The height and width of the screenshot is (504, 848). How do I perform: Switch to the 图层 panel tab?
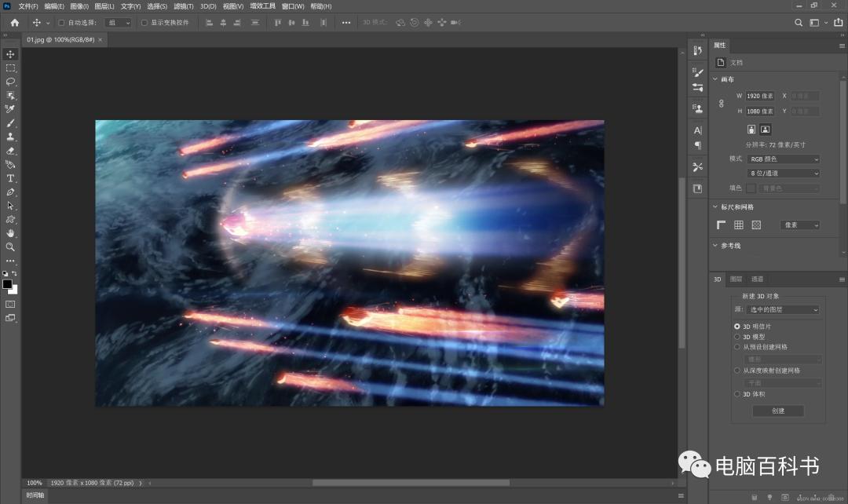coord(736,279)
